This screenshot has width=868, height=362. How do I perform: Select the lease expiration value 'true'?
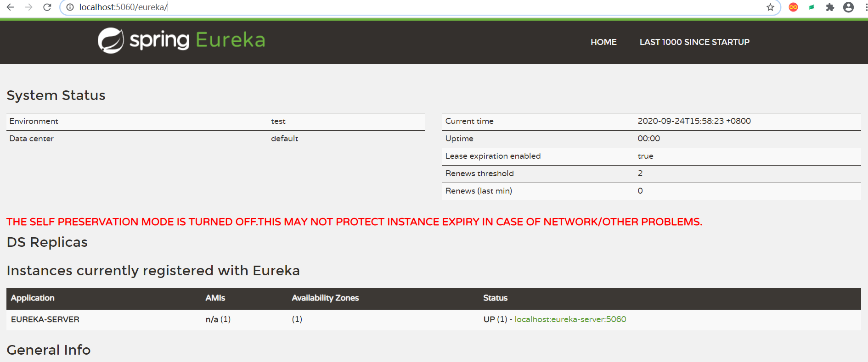pyautogui.click(x=645, y=156)
